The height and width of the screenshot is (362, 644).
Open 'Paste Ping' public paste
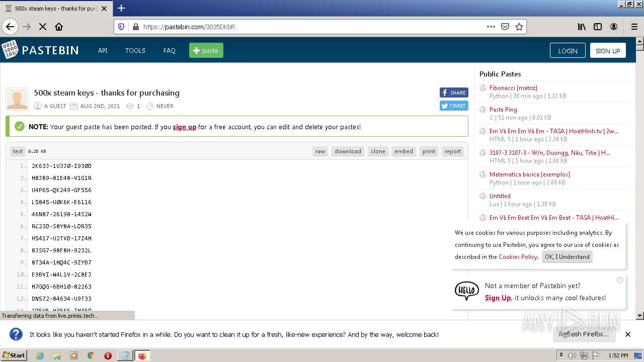[503, 109]
